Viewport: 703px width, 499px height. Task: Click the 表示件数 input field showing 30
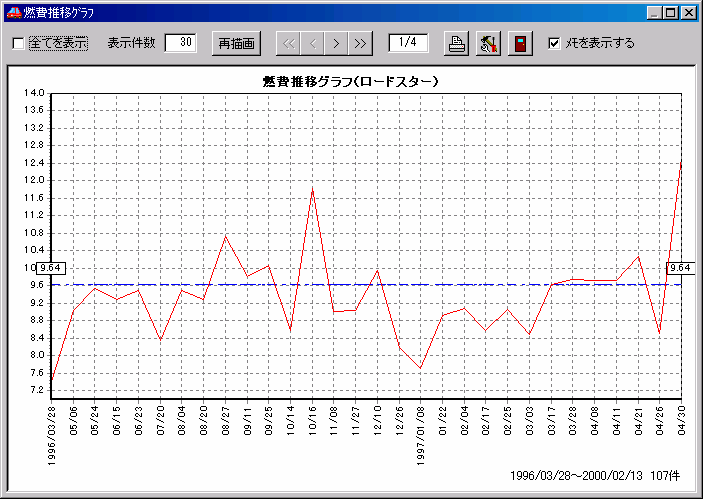click(x=181, y=43)
